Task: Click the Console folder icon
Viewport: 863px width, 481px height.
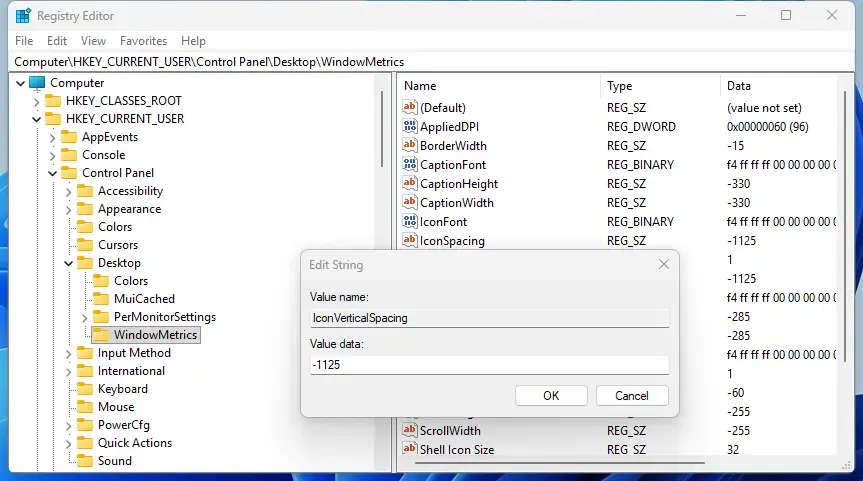Action: pyautogui.click(x=69, y=155)
